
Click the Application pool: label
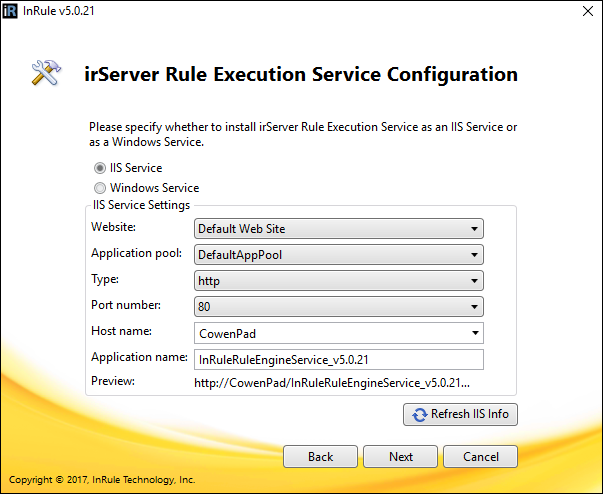click(137, 253)
